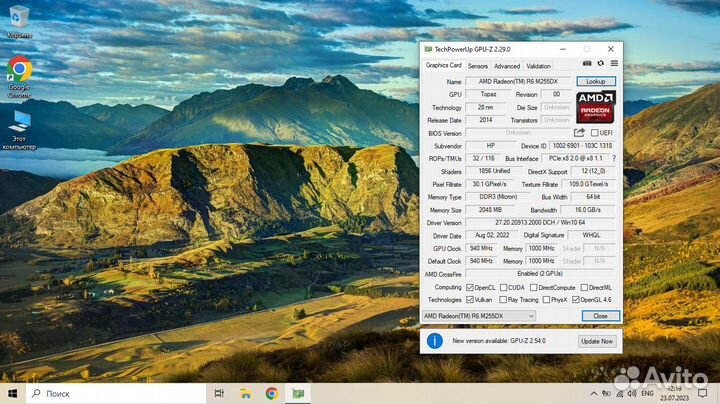Click the ROPs/TMUs value 32 / 116
This screenshot has width=720, height=404.
click(483, 158)
